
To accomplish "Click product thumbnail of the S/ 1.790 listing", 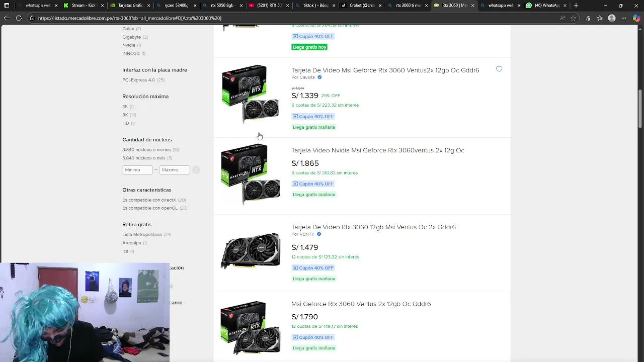I will [x=251, y=328].
